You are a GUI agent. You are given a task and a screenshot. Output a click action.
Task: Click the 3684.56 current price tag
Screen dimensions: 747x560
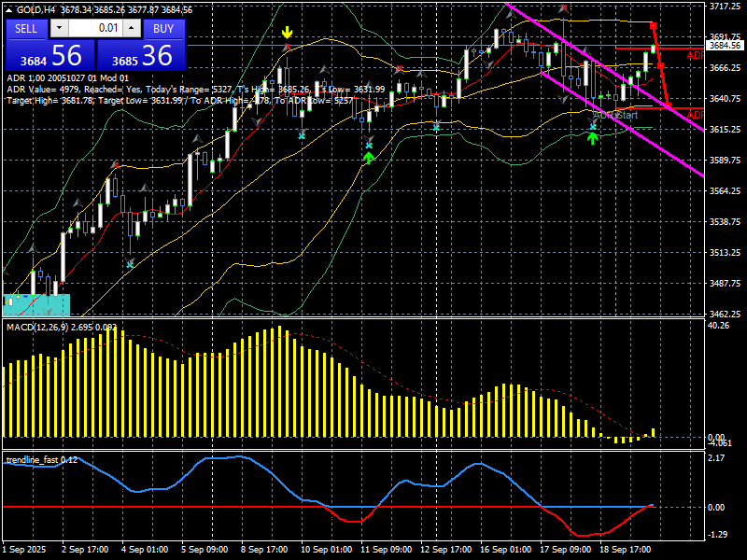pyautogui.click(x=725, y=45)
